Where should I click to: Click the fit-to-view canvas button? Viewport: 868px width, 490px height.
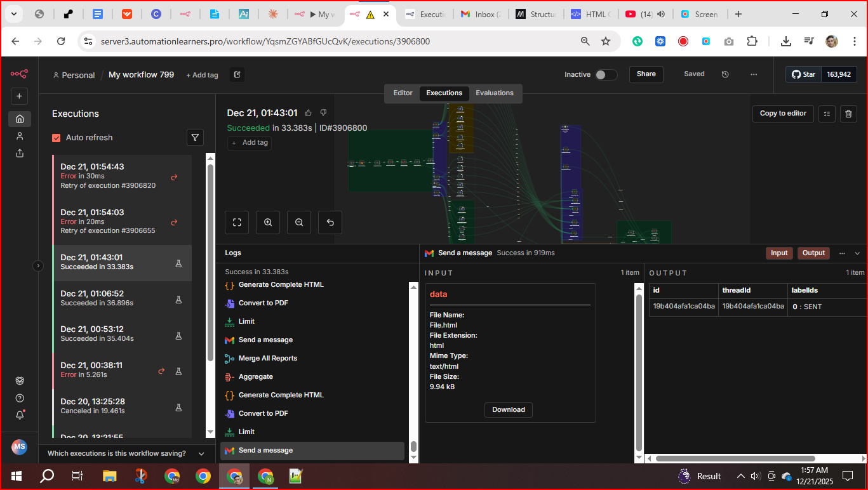pyautogui.click(x=237, y=222)
